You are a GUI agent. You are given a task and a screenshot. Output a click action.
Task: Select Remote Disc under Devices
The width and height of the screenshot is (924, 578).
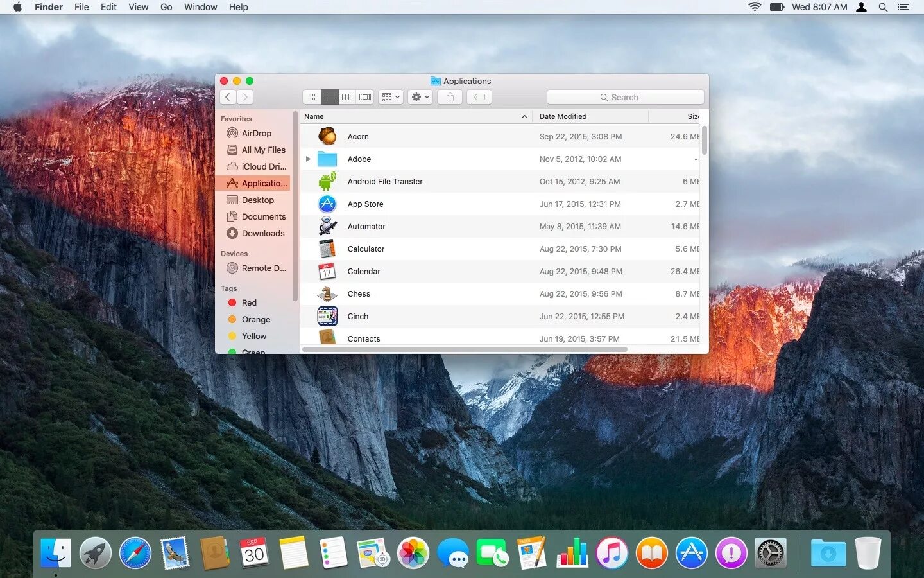pyautogui.click(x=253, y=268)
